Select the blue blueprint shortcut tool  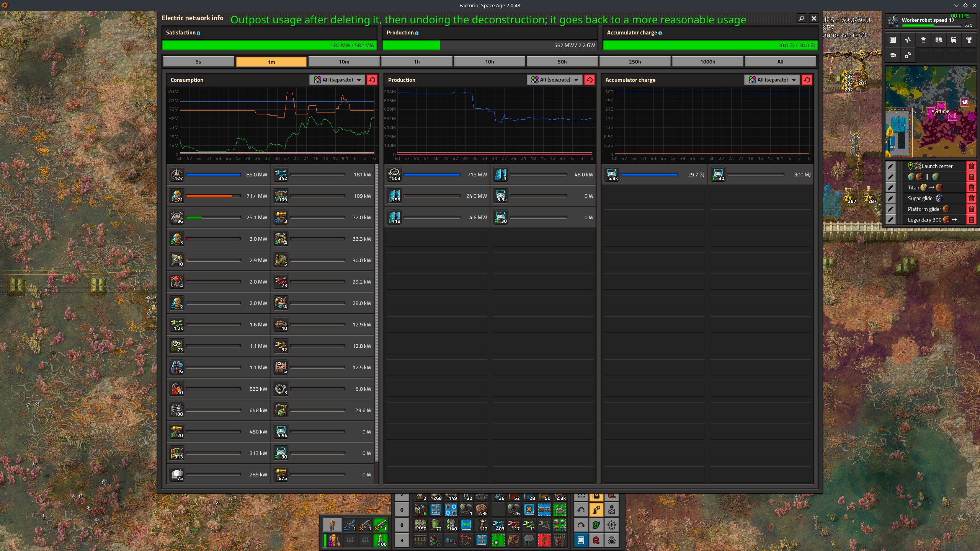581,540
